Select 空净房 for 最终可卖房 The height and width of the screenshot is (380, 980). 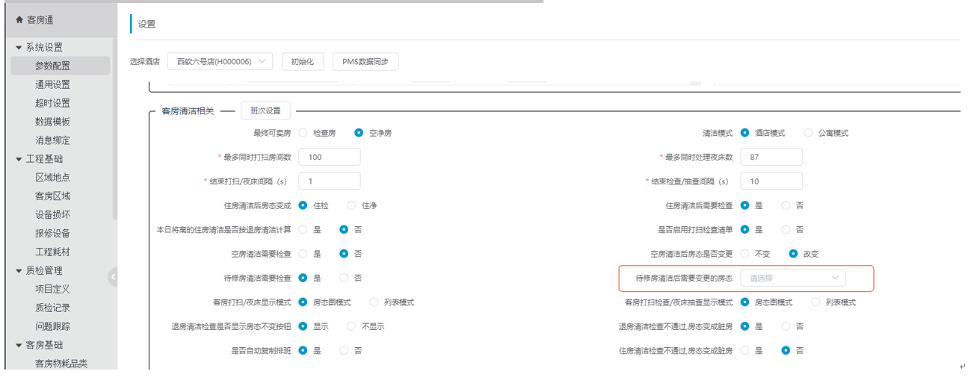(359, 133)
